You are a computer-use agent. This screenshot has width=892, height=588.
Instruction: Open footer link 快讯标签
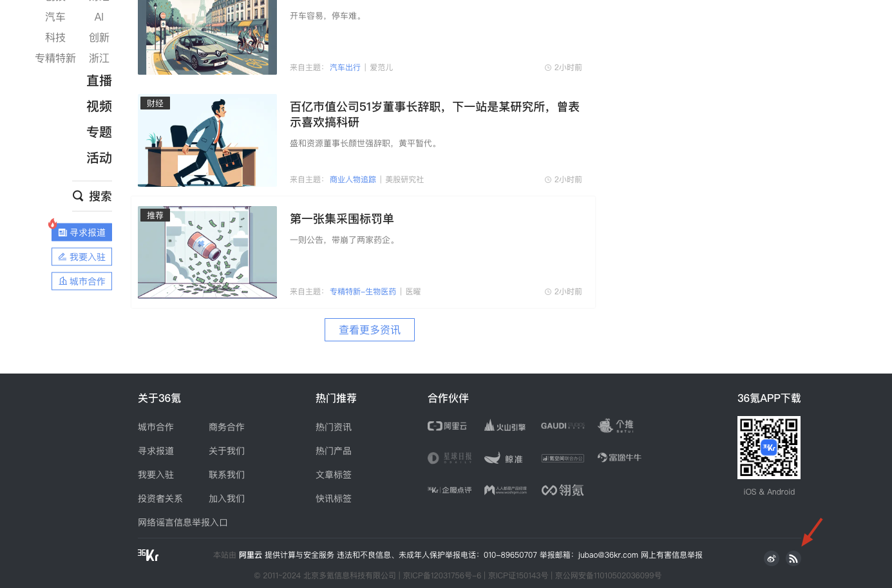(334, 498)
